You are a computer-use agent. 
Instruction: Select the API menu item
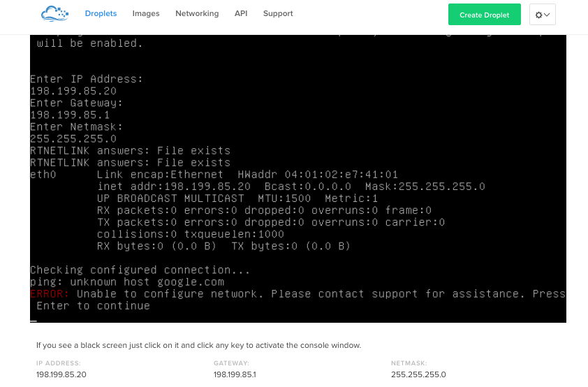[241, 13]
